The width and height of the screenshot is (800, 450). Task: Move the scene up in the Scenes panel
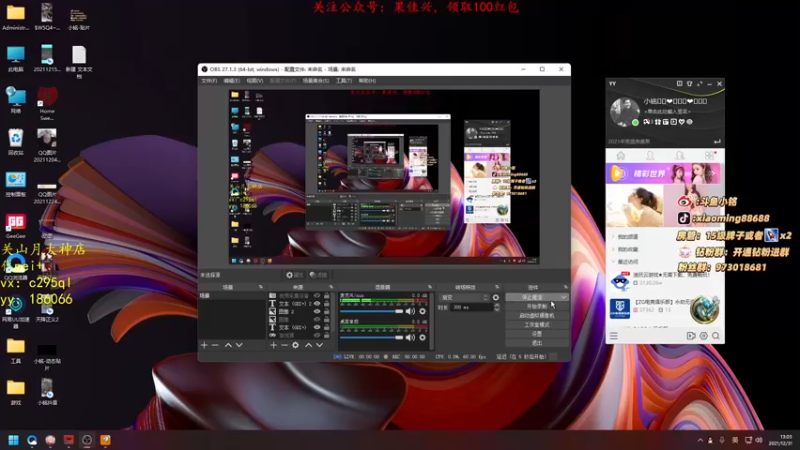pos(228,345)
